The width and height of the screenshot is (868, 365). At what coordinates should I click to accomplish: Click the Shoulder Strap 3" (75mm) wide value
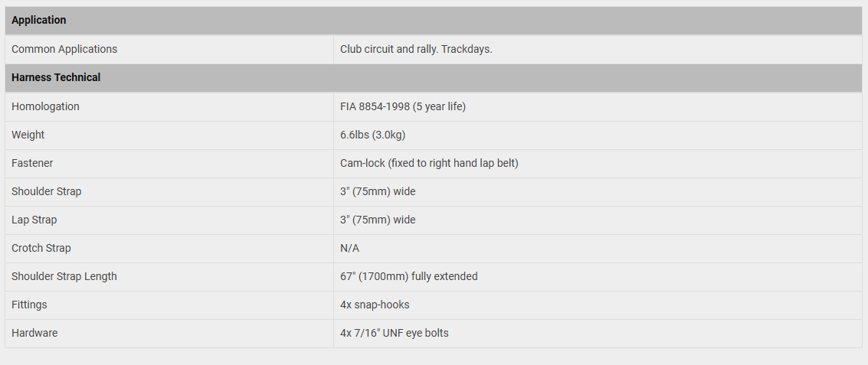378,191
